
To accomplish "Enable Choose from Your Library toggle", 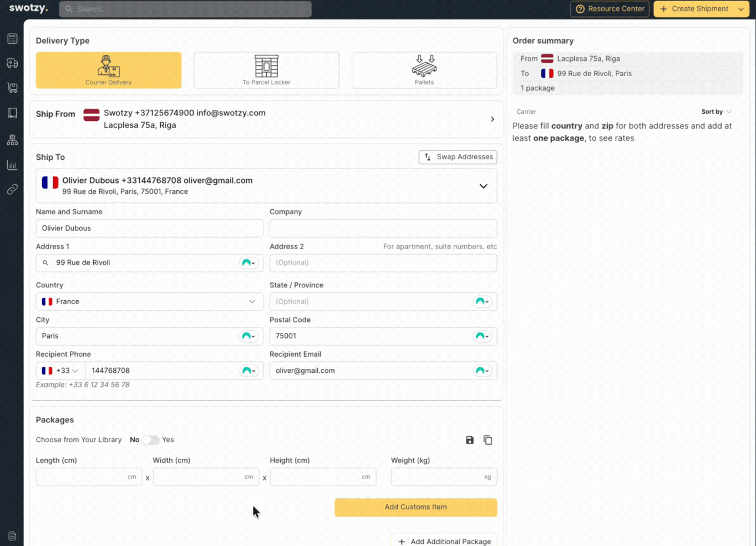I will pyautogui.click(x=150, y=439).
